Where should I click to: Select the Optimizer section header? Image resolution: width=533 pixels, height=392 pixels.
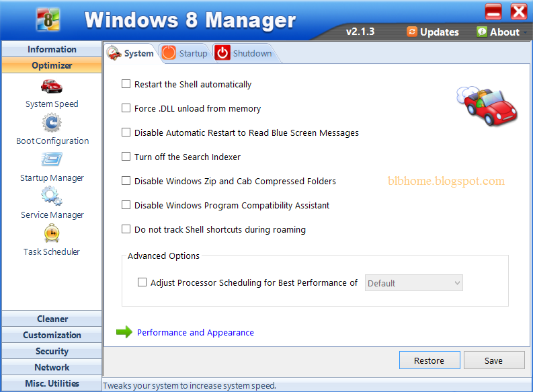pyautogui.click(x=52, y=65)
